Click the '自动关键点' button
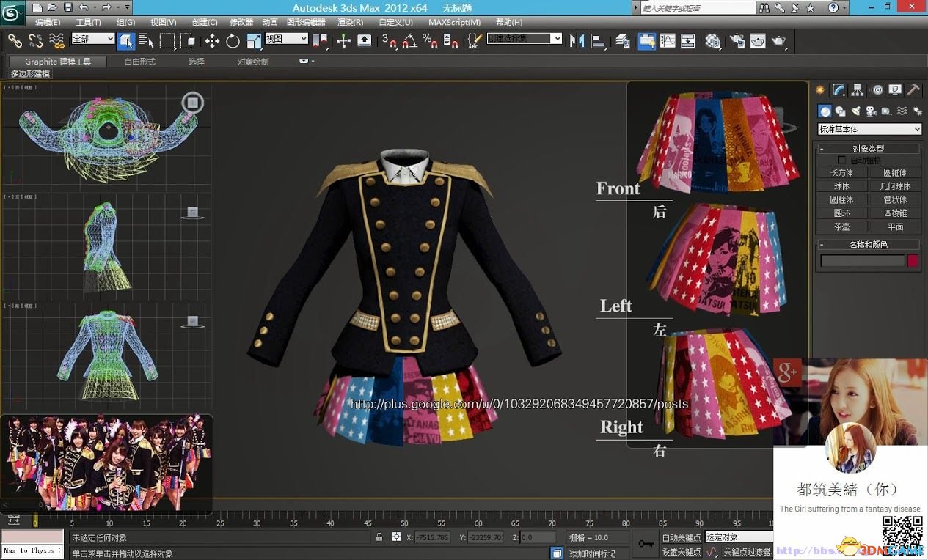 (x=682, y=537)
